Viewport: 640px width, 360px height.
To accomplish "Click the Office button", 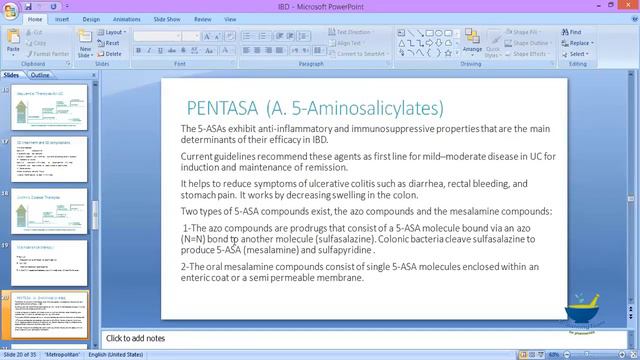I will tap(11, 10).
